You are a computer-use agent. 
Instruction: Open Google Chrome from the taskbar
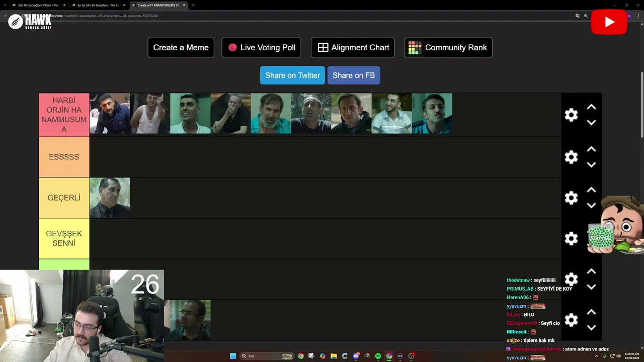point(300,356)
